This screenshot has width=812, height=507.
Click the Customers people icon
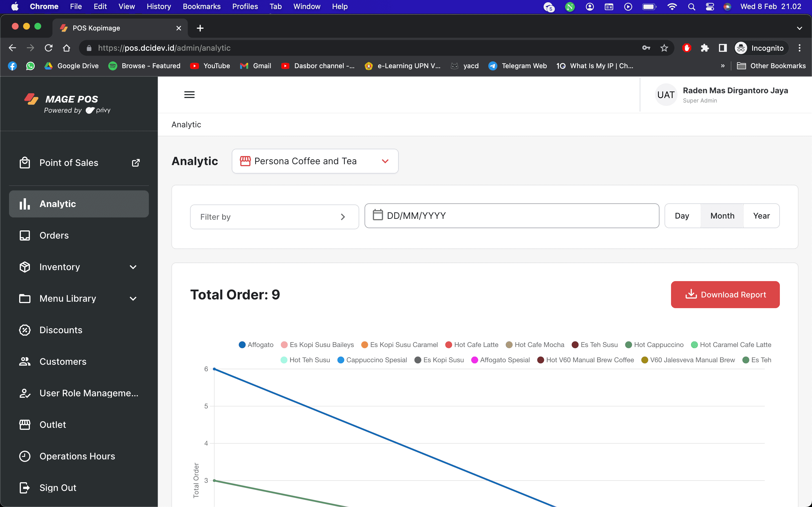tap(25, 361)
